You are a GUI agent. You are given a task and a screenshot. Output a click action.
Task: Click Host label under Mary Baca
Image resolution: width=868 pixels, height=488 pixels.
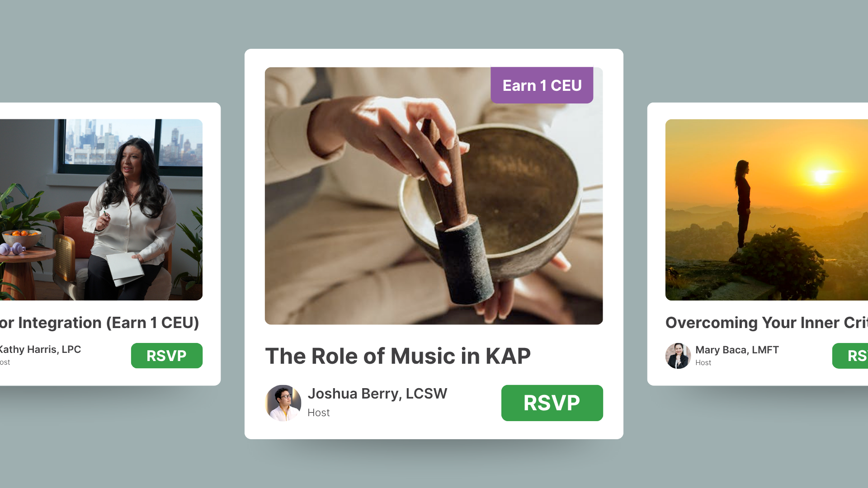point(703,362)
